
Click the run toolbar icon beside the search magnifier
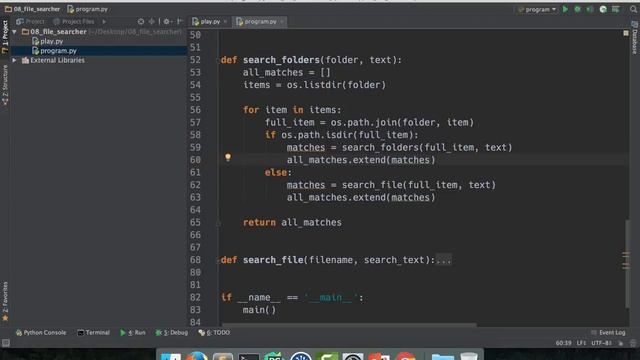(616, 9)
